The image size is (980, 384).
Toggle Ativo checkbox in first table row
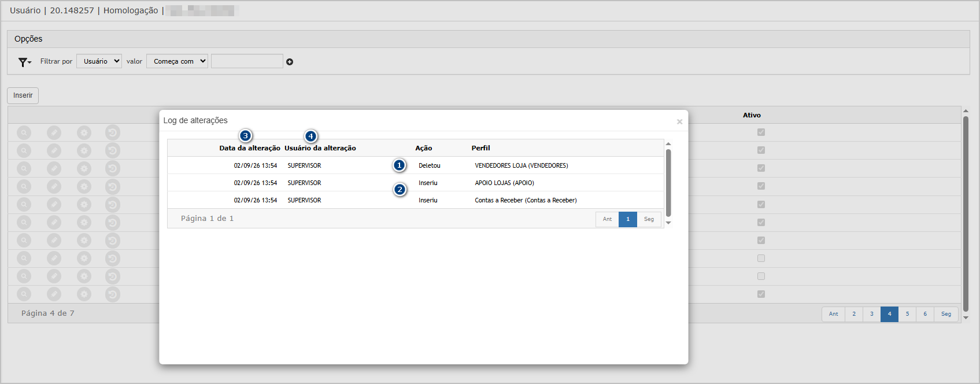click(x=761, y=132)
